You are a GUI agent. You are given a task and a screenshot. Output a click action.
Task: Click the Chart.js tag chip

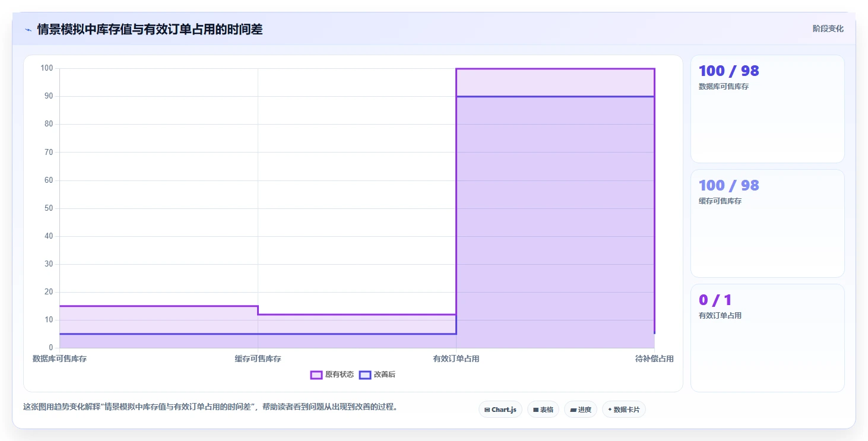(500, 410)
